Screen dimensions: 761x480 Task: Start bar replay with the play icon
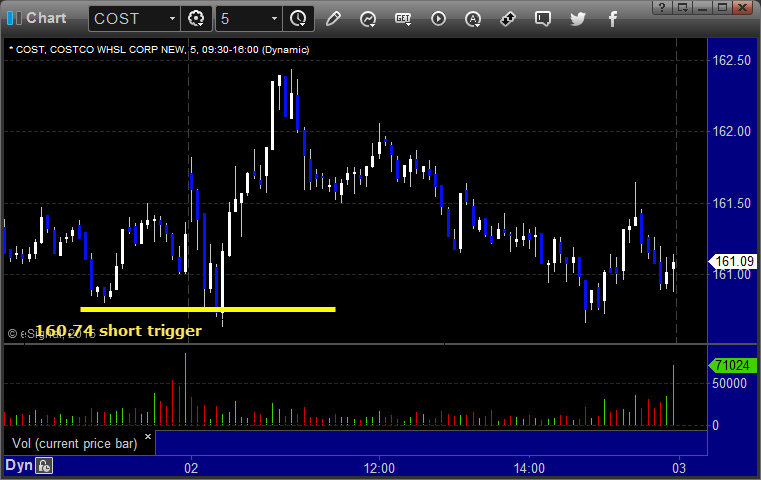[x=438, y=19]
